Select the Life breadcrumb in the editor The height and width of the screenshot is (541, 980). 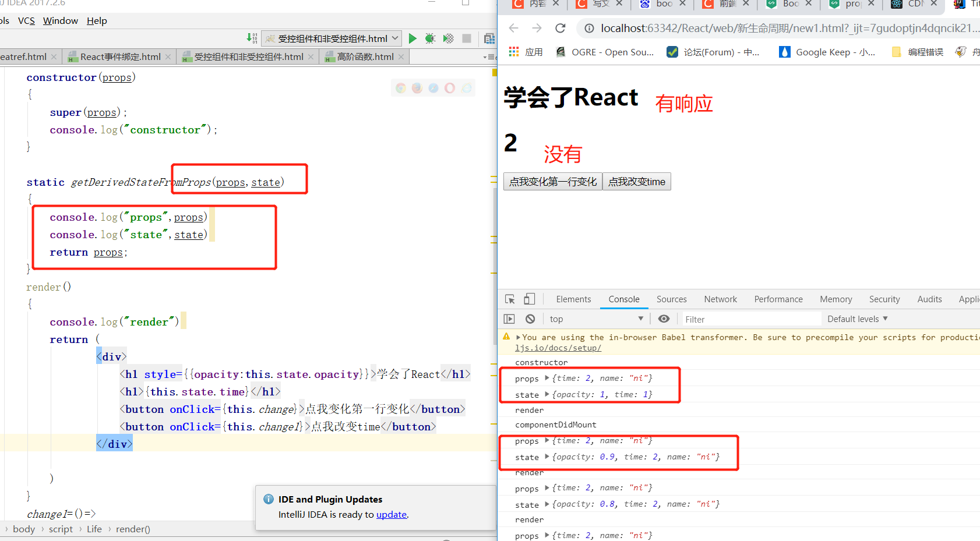click(x=94, y=529)
